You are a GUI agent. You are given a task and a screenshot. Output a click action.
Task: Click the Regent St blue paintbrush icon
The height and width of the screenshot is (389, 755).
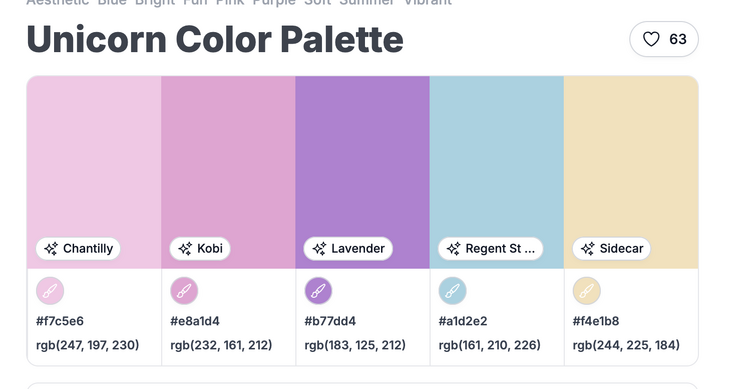[x=453, y=291]
